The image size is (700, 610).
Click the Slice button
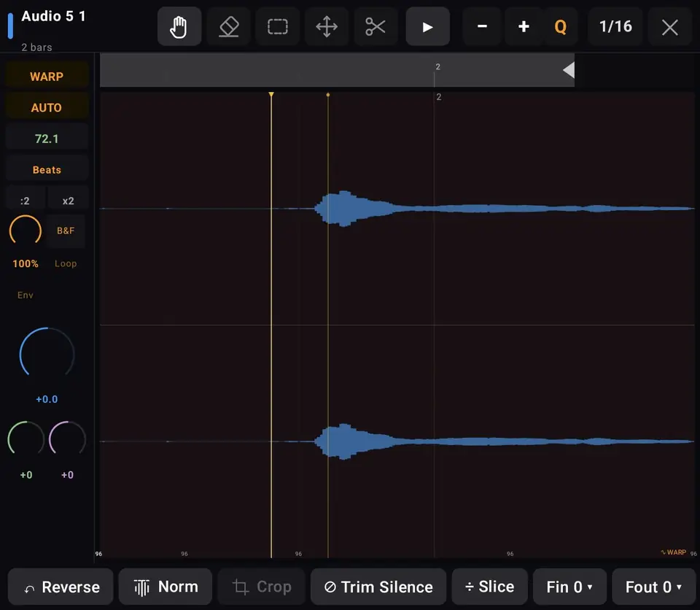coord(490,587)
